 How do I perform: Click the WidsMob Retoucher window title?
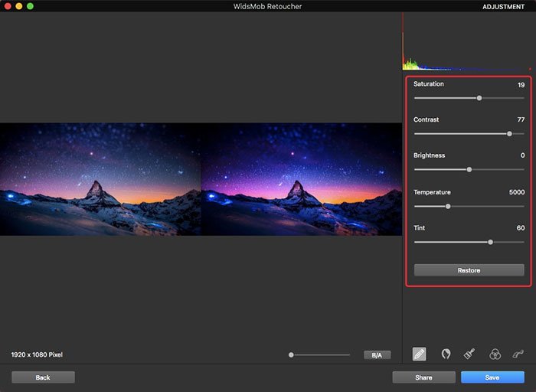(268, 6)
